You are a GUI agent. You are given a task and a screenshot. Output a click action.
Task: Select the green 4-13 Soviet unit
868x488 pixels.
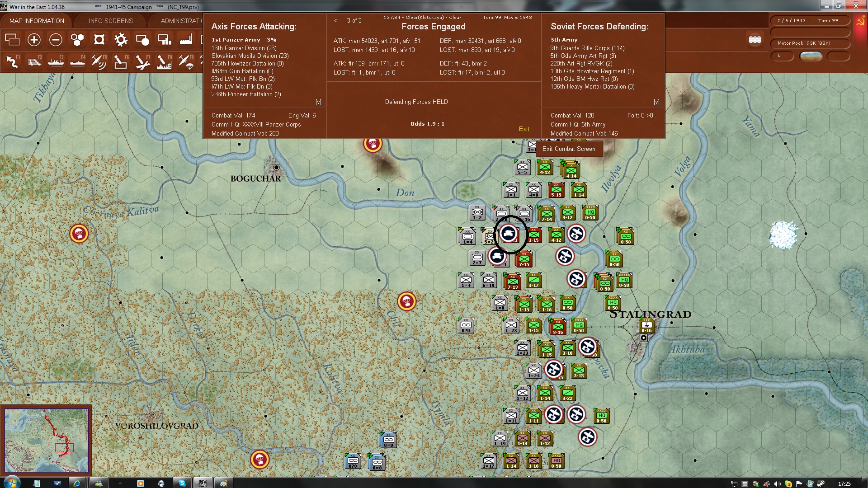pos(545,167)
